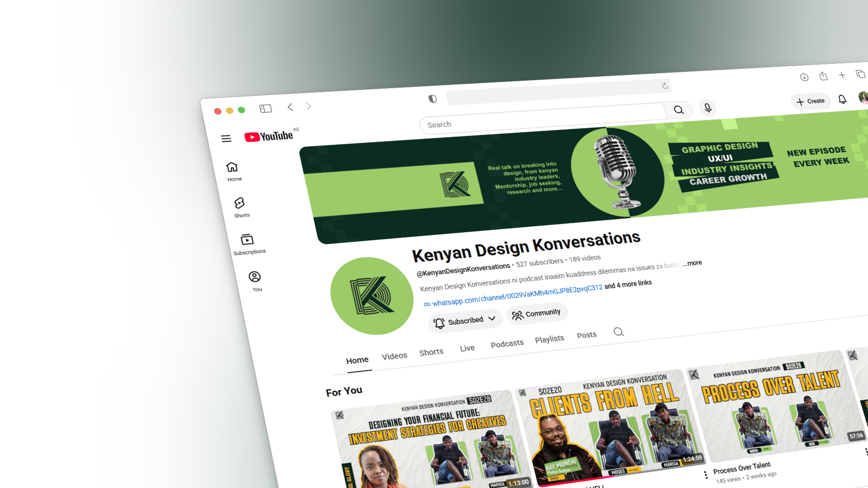Open the You section in sidebar
The width and height of the screenshot is (868, 488).
(255, 282)
